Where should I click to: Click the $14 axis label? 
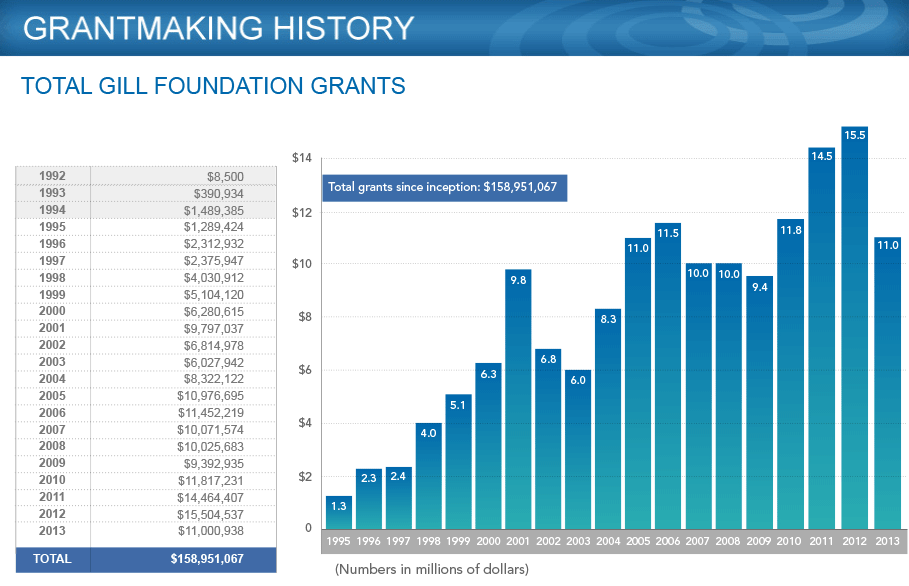coord(302,158)
